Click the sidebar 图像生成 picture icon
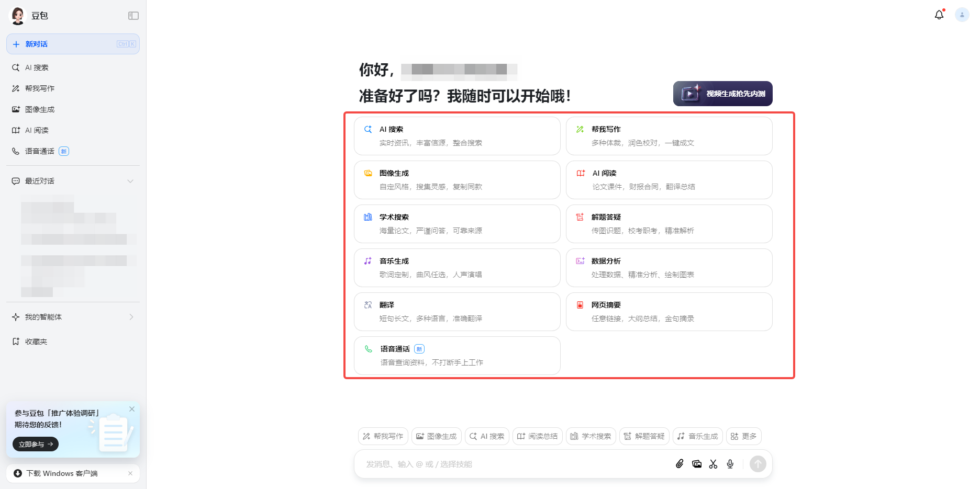 point(16,109)
